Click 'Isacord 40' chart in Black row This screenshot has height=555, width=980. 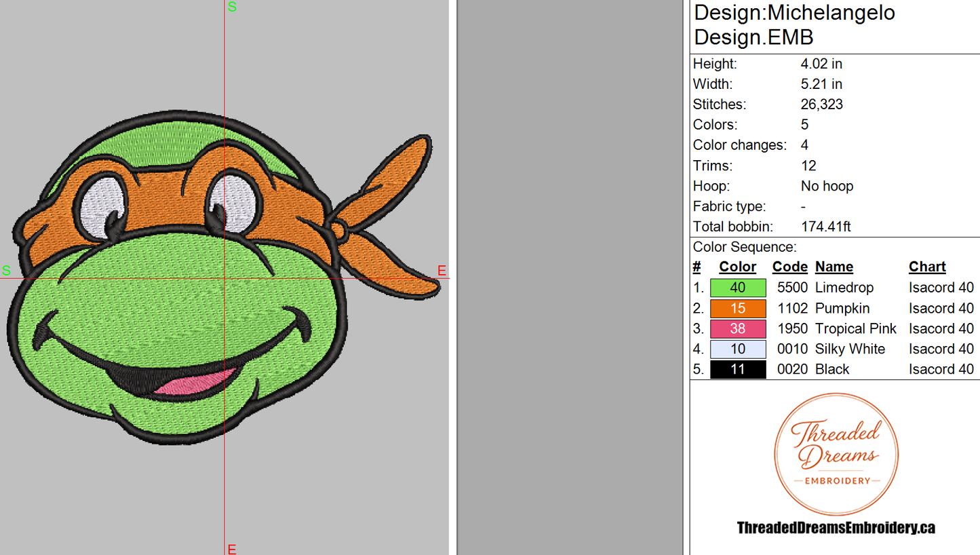pyautogui.click(x=941, y=369)
